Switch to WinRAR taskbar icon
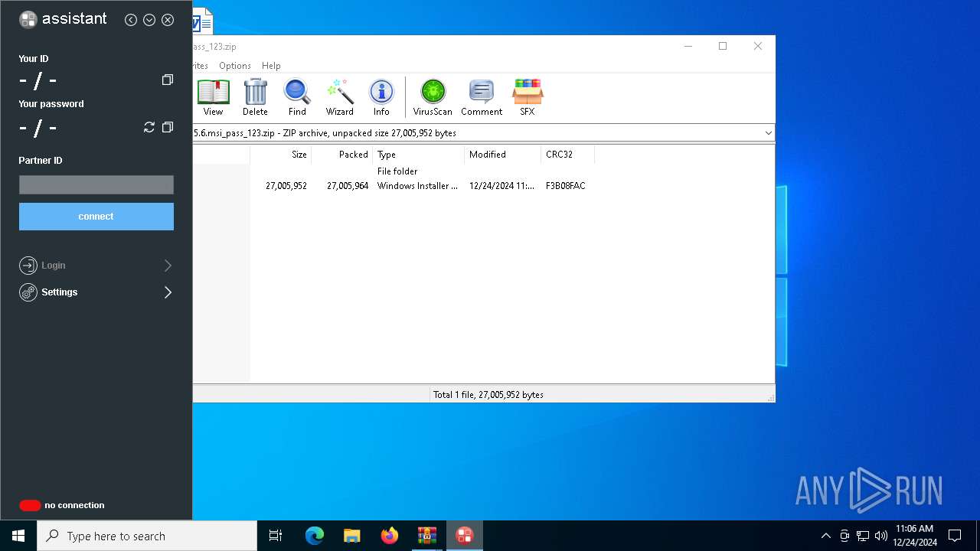Image resolution: width=980 pixels, height=551 pixels. click(x=427, y=536)
